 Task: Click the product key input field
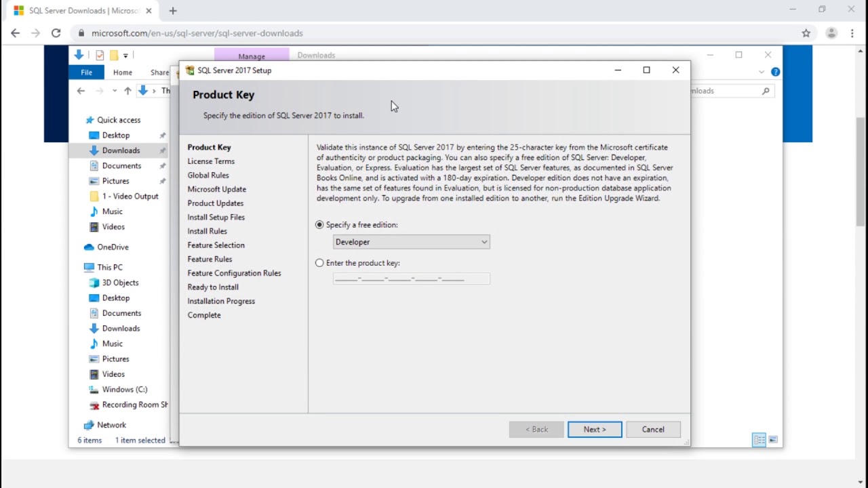[411, 279]
